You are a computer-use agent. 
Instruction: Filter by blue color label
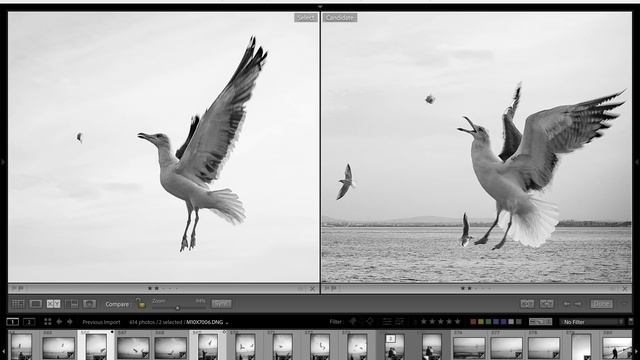[496, 322]
